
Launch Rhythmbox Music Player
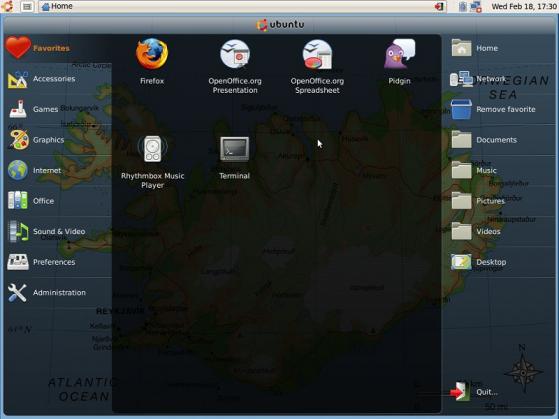[153, 162]
